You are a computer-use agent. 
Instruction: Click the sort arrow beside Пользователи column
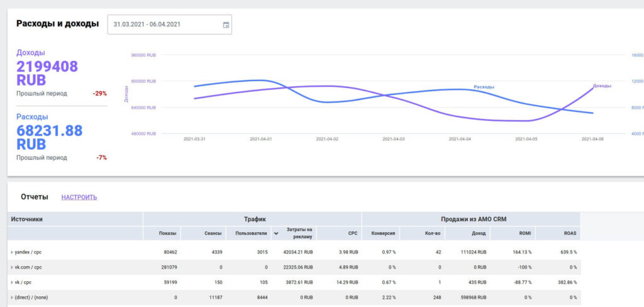(x=275, y=233)
